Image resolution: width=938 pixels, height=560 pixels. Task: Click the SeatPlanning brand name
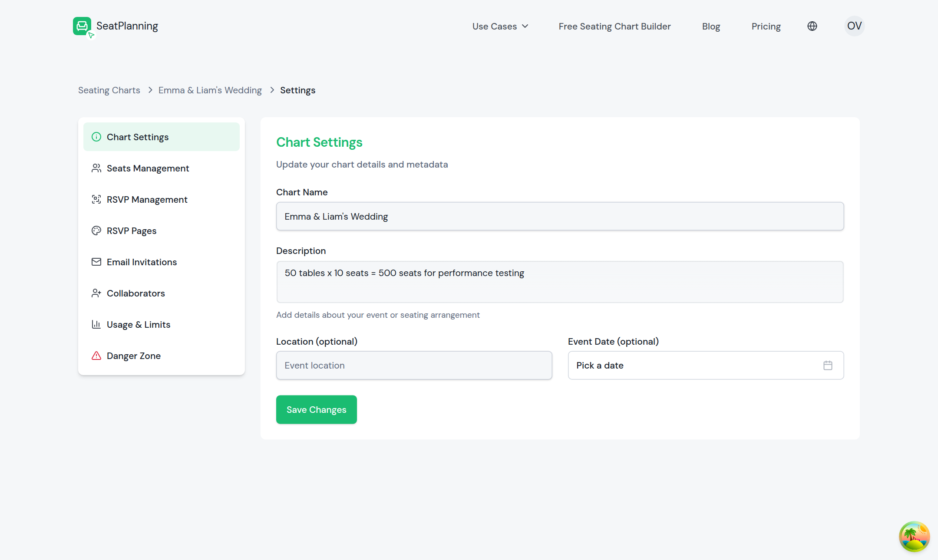click(127, 26)
